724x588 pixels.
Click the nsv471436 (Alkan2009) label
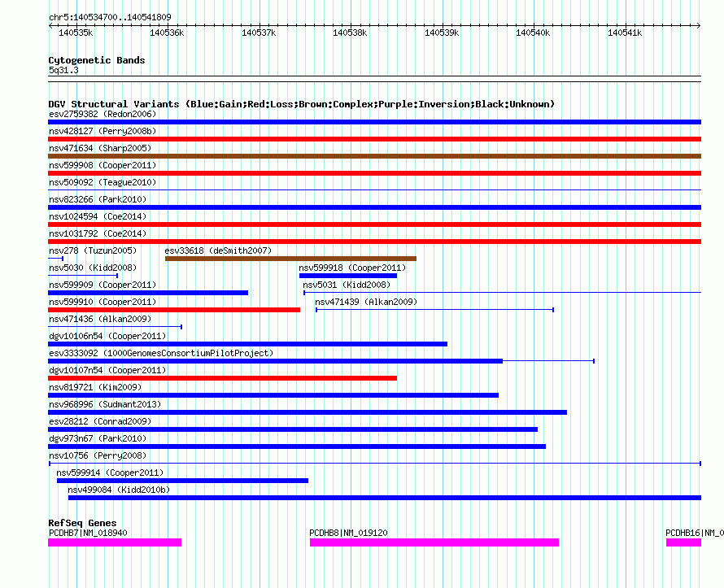(100, 319)
